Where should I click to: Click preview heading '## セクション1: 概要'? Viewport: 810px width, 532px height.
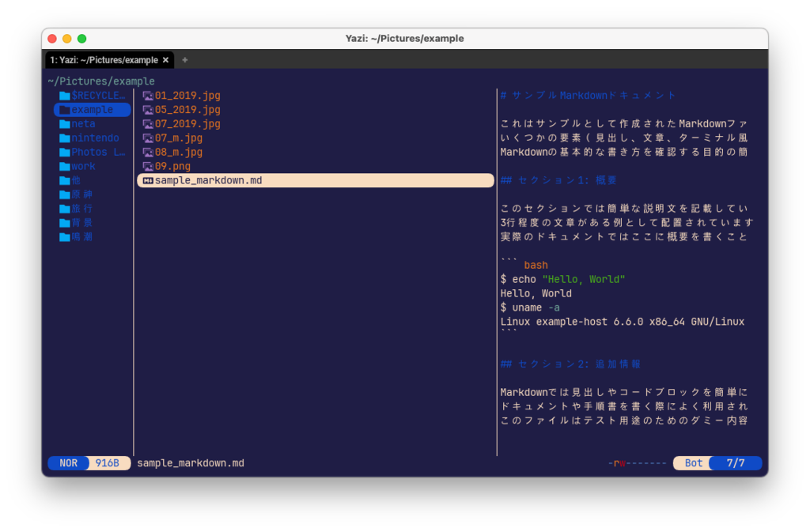(x=558, y=180)
